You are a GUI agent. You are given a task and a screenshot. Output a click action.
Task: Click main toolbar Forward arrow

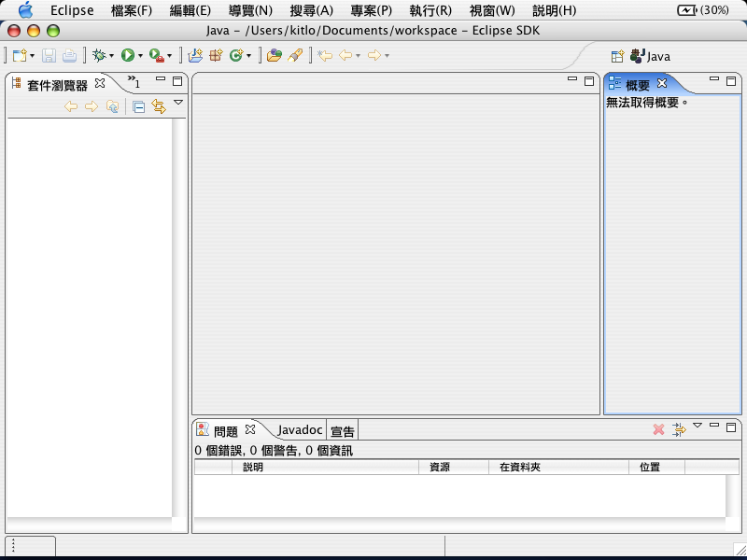pyautogui.click(x=374, y=56)
